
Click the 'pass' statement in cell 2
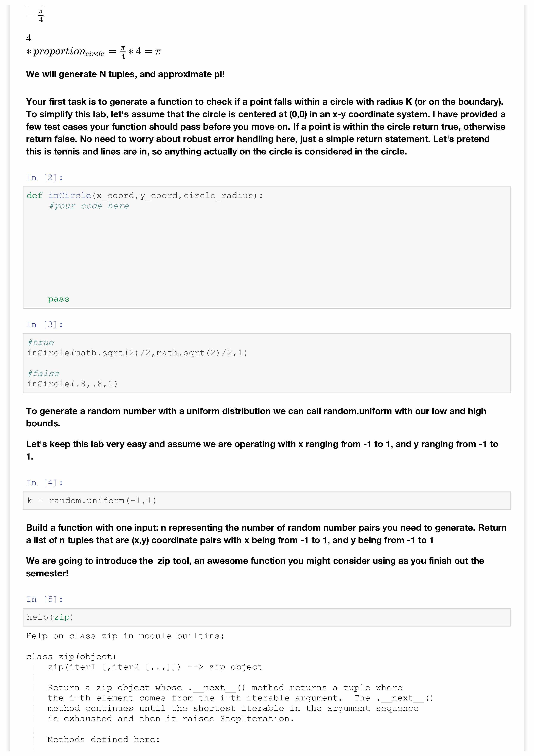coord(59,299)
